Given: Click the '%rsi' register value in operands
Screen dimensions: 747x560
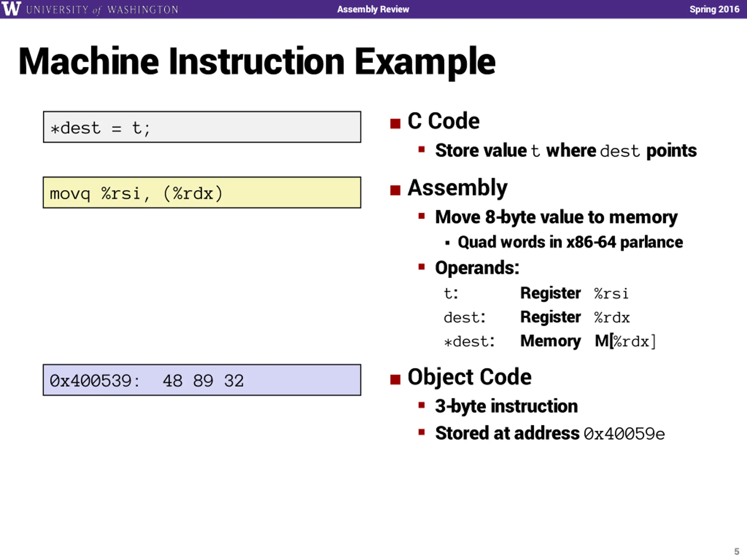Looking at the screenshot, I should (611, 294).
